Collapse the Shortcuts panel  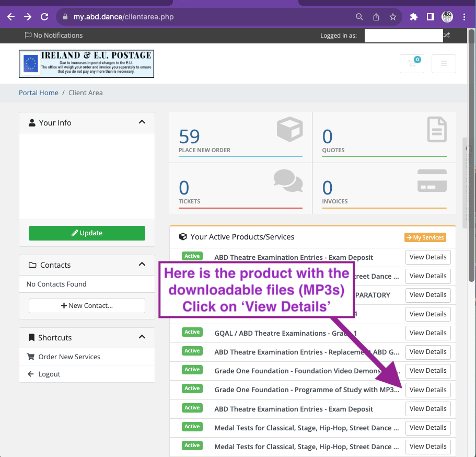(142, 337)
